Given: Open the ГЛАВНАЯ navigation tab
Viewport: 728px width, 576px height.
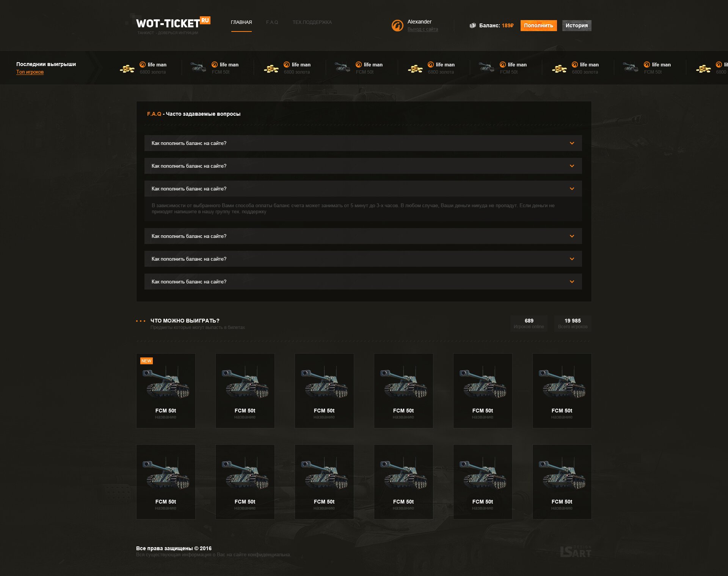Looking at the screenshot, I should 241,22.
